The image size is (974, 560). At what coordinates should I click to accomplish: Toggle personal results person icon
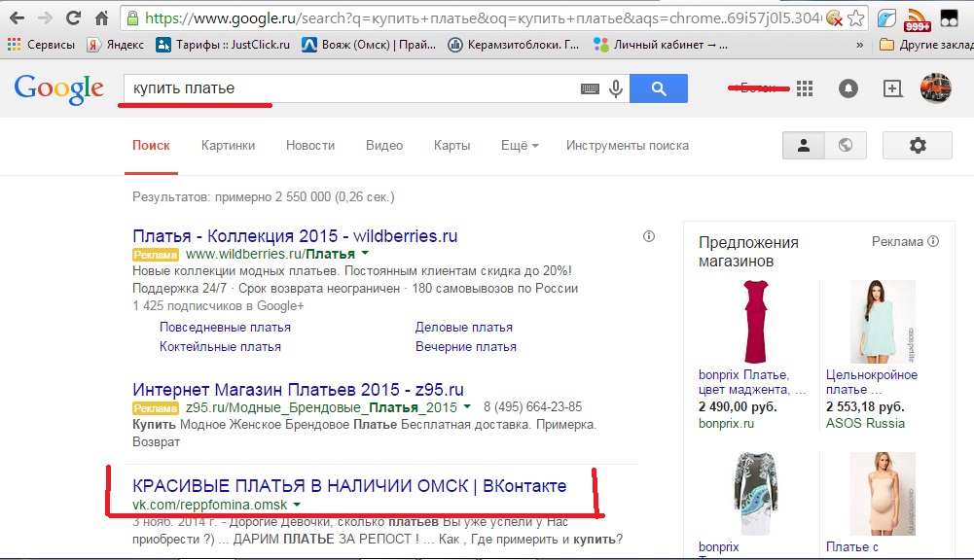[803, 145]
